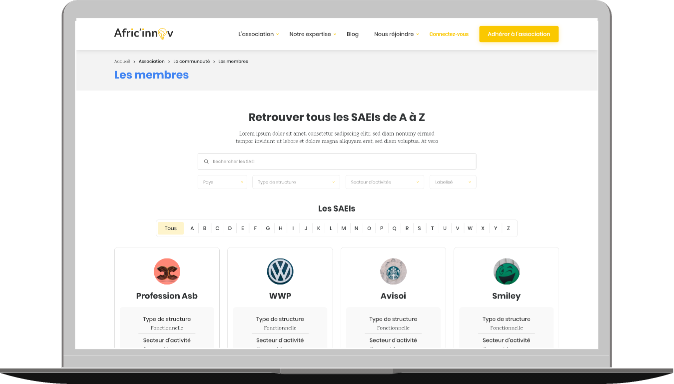This screenshot has width=674, height=384.
Task: Open the Blog page
Action: tap(352, 34)
